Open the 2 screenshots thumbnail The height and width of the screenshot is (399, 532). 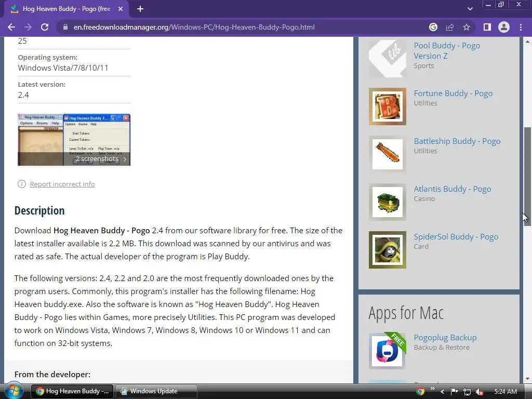[x=74, y=140]
